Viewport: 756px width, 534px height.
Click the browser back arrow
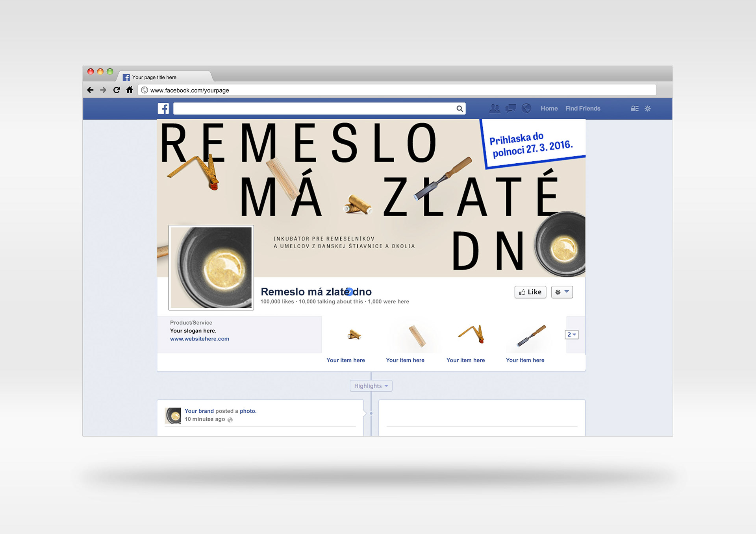91,90
